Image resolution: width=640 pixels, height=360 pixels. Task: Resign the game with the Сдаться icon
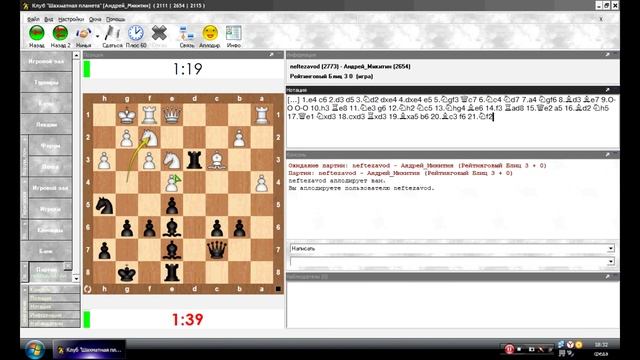111,33
